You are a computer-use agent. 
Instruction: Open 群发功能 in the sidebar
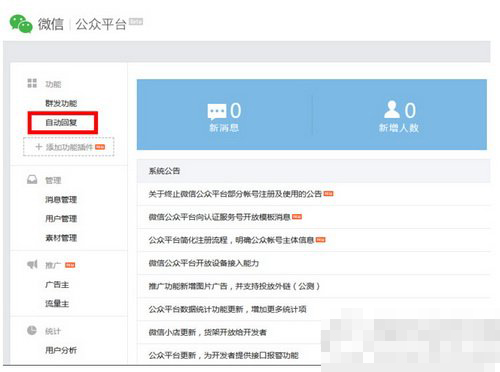[x=61, y=103]
